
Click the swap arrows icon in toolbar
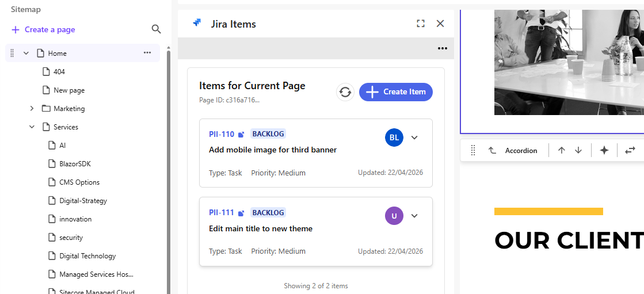coord(630,150)
